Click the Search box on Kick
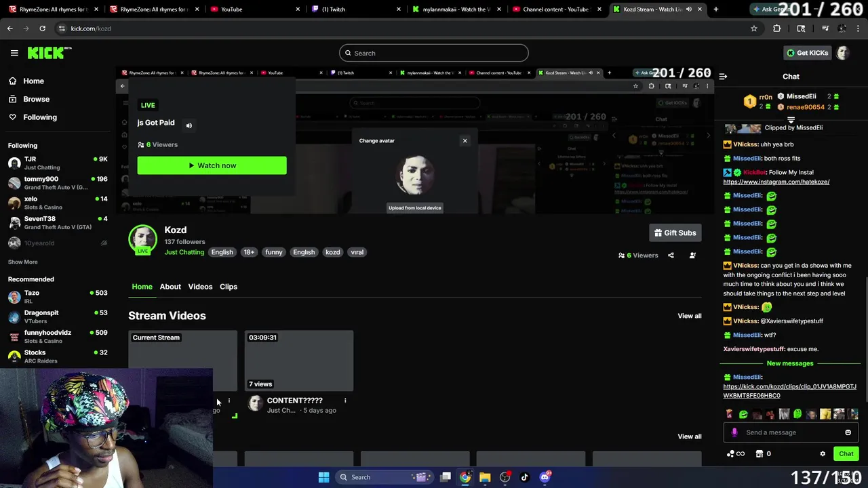This screenshot has width=868, height=488. tap(434, 53)
